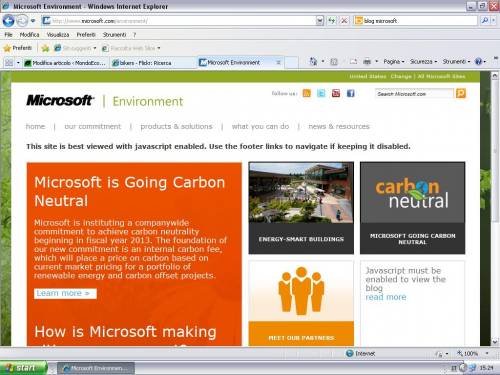Click the Microsoft Environment taskbar button

click(x=96, y=368)
